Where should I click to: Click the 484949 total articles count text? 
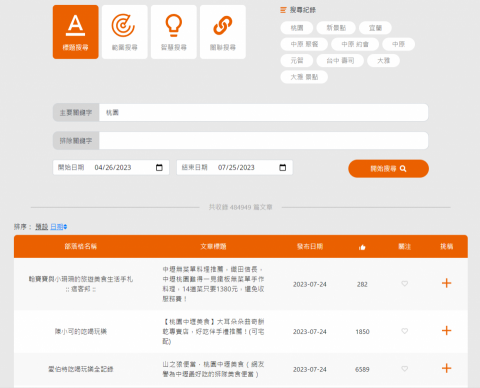coord(240,207)
